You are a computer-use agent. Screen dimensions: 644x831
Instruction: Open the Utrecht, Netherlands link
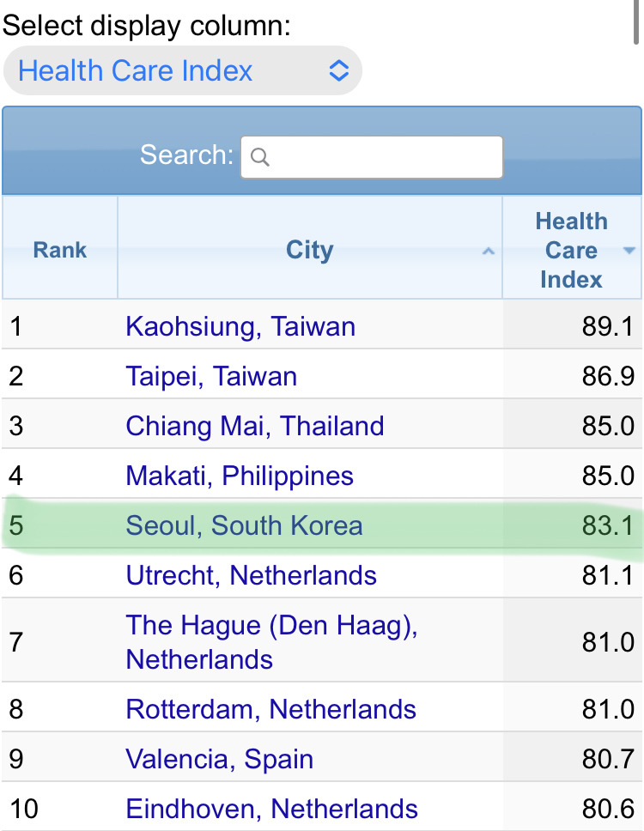coord(251,575)
